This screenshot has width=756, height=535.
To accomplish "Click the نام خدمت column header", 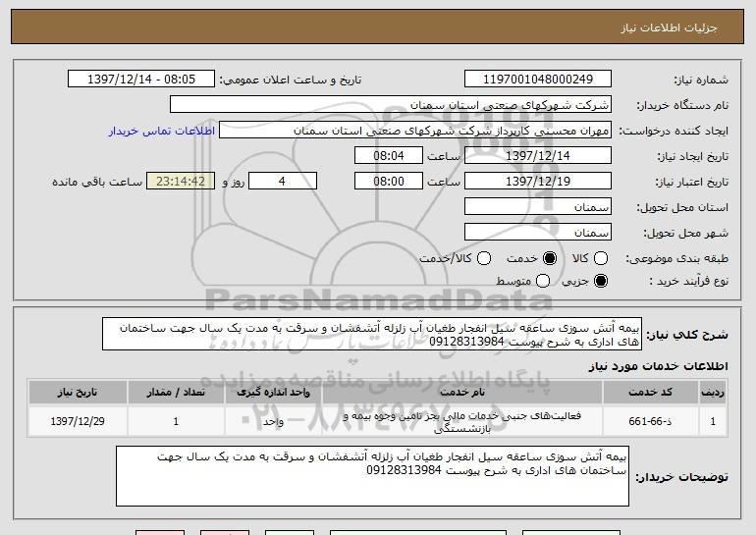I will (461, 393).
